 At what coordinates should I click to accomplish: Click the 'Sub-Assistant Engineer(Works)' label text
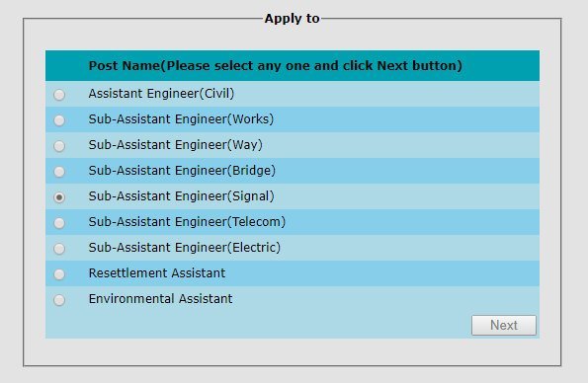coord(181,119)
